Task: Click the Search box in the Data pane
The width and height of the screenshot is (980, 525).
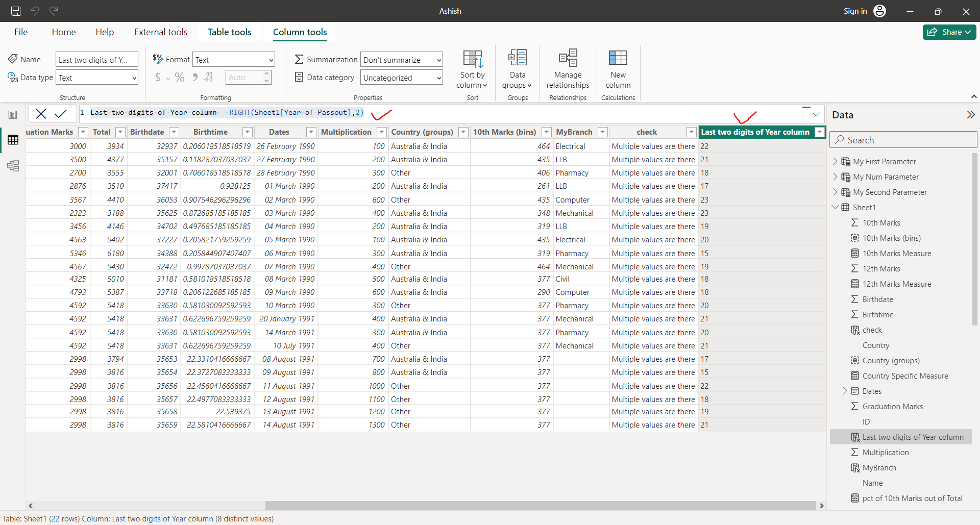Action: click(902, 139)
